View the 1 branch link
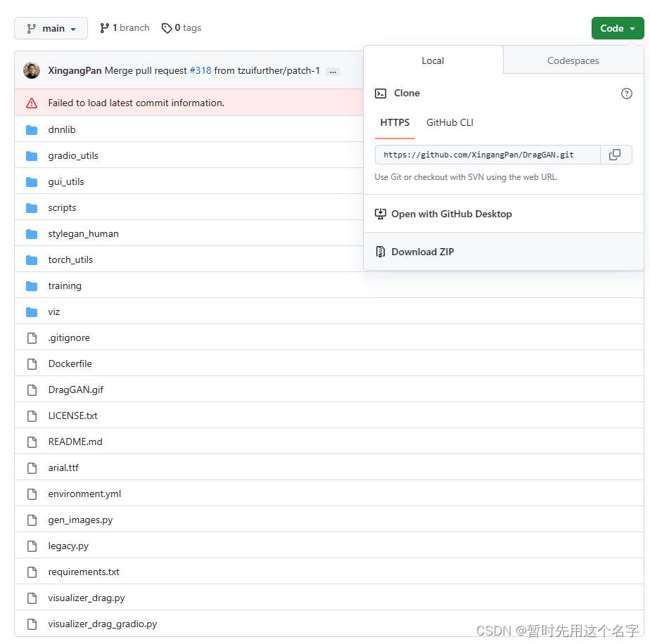650x644 pixels. click(x=125, y=27)
